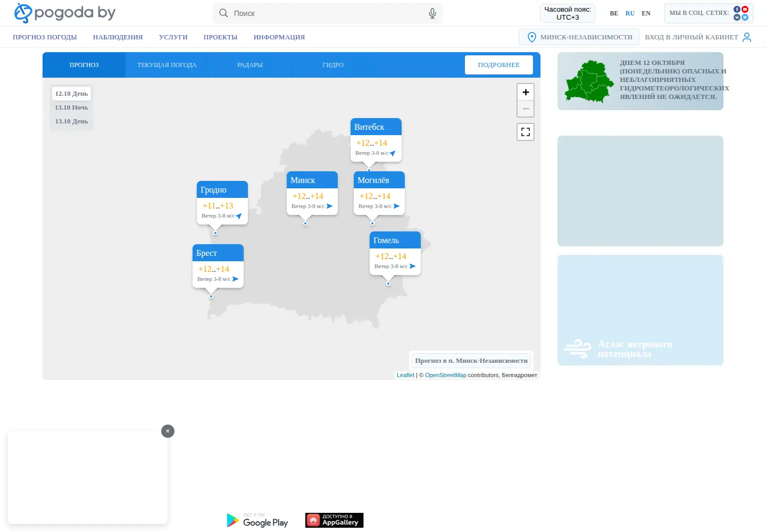
Task: Click the green Belarus map thumbnail
Action: 589,81
